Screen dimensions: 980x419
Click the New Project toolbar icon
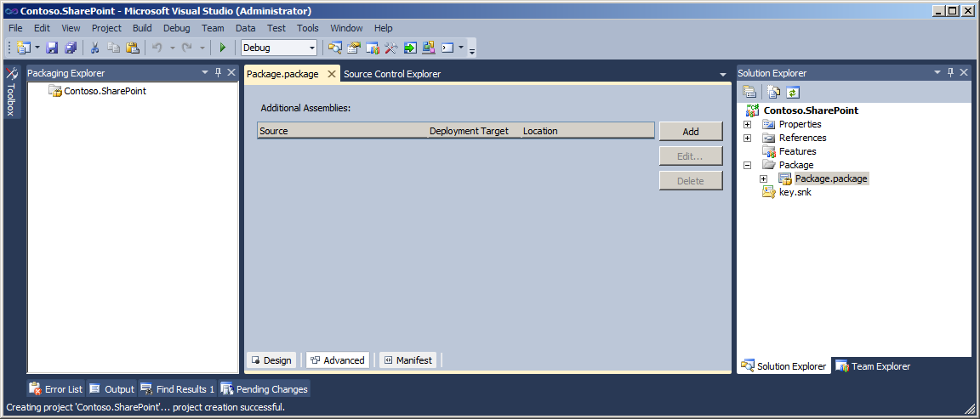click(x=23, y=48)
